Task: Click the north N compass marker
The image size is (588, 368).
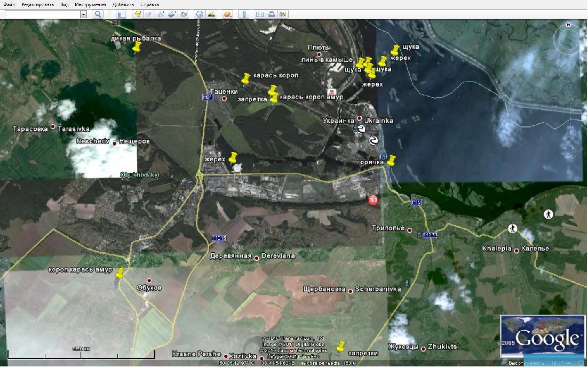Action: point(569,25)
